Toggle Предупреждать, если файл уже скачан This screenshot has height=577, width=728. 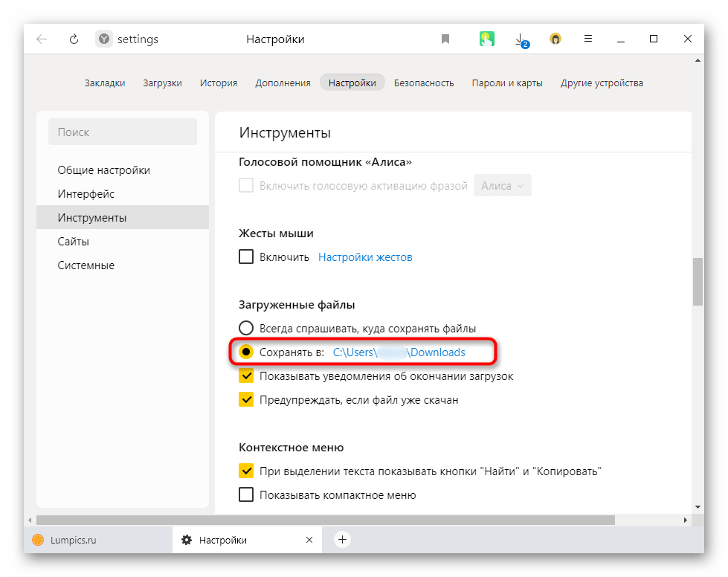[x=246, y=400]
